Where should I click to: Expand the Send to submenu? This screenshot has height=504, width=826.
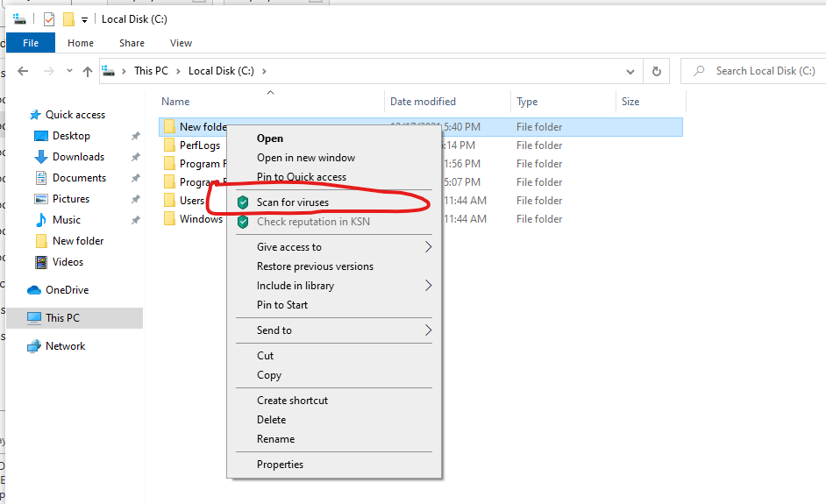tap(428, 330)
